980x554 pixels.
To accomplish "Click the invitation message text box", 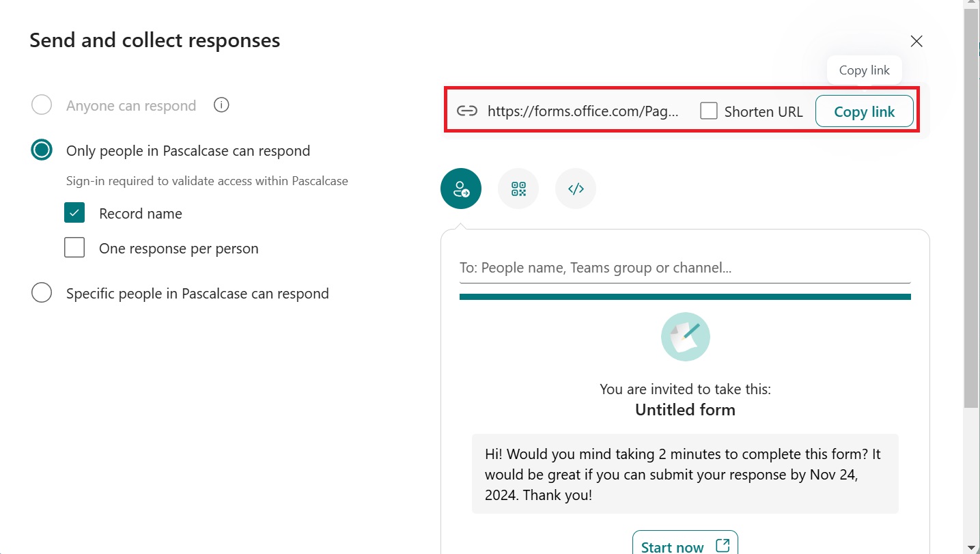I will click(684, 474).
